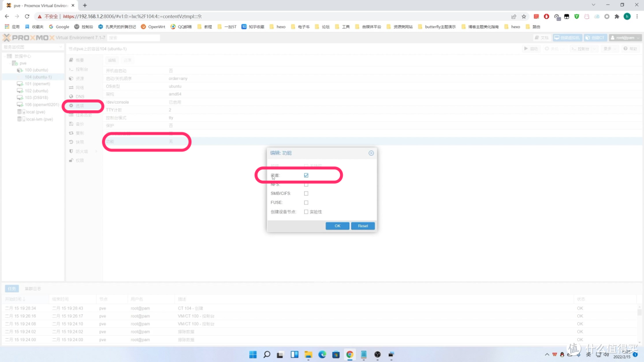
Task: Open Chrome extensions puzzle icon
Action: click(x=617, y=17)
